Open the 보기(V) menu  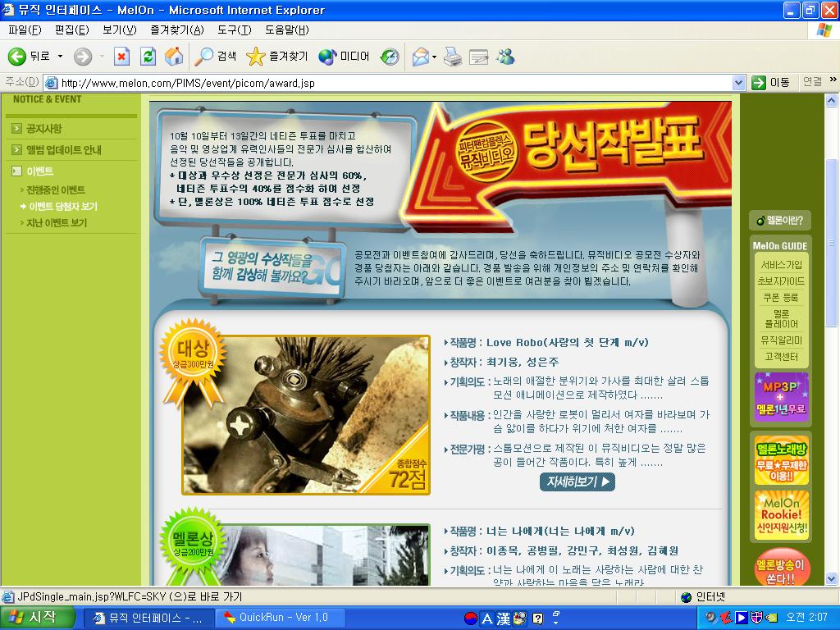[120, 30]
